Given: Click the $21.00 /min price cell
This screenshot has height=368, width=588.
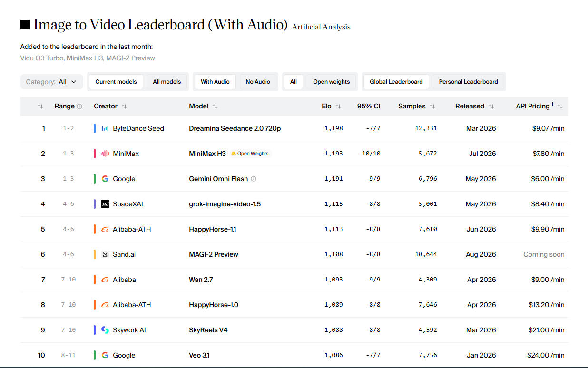Looking at the screenshot, I should click(546, 330).
